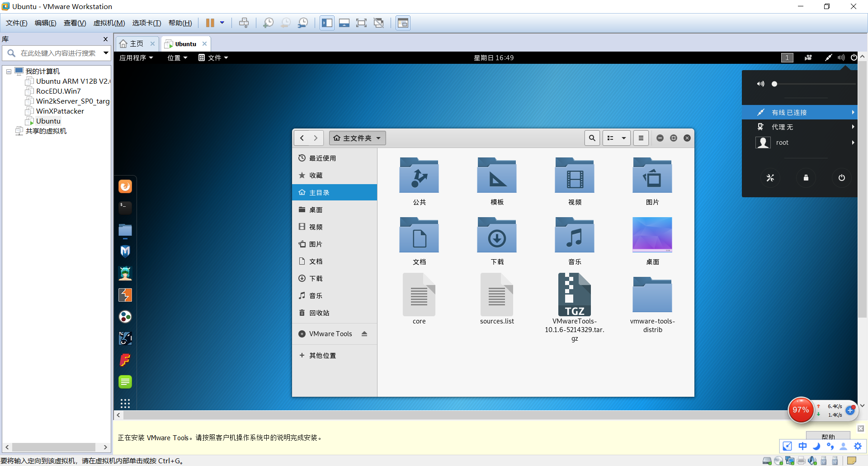Viewport: 868px width, 466px height.
Task: Launch Firefox from the desktop dock
Action: click(x=125, y=186)
